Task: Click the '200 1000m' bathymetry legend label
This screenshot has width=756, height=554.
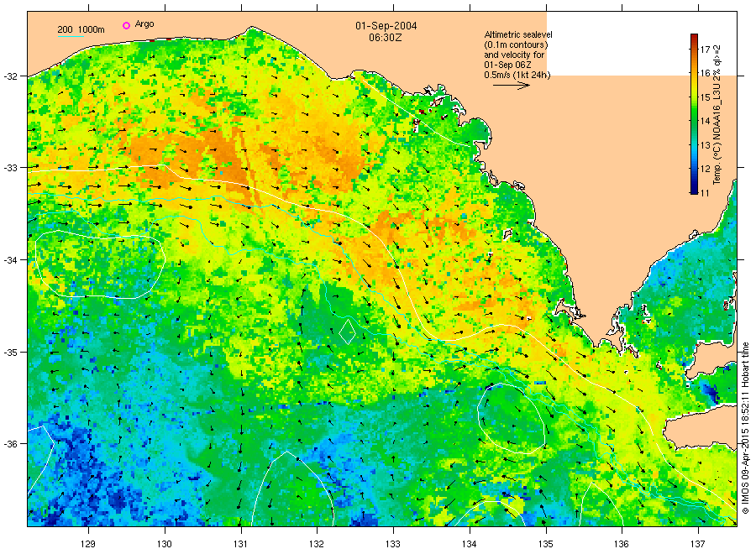Action: point(81,29)
